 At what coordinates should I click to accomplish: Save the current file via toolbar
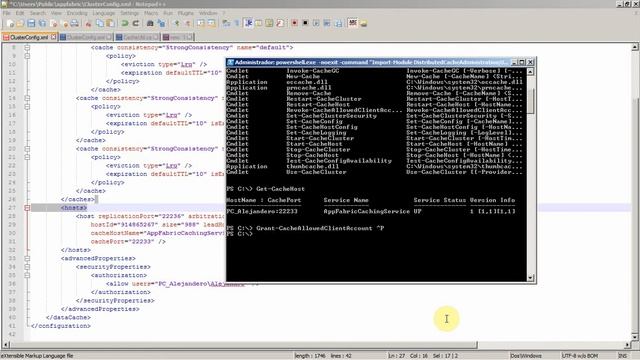pyautogui.click(x=31, y=23)
